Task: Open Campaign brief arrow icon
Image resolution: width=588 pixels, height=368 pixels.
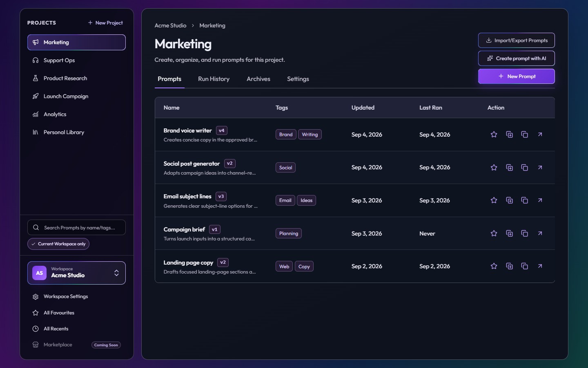Action: click(x=540, y=233)
